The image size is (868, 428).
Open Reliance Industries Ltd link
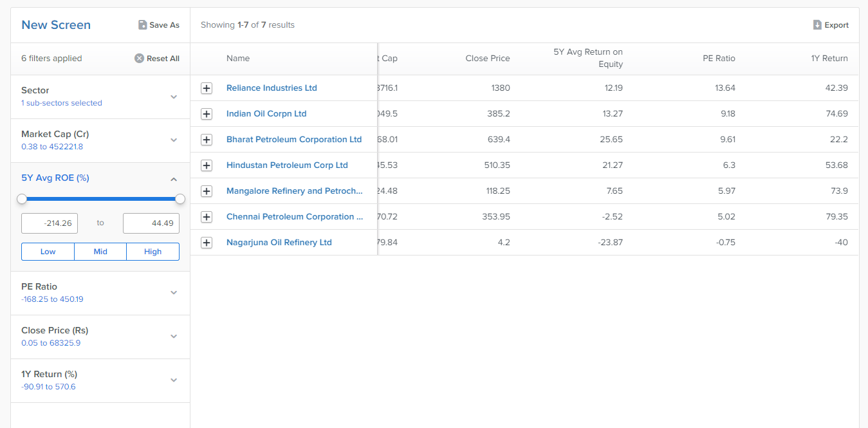click(272, 88)
